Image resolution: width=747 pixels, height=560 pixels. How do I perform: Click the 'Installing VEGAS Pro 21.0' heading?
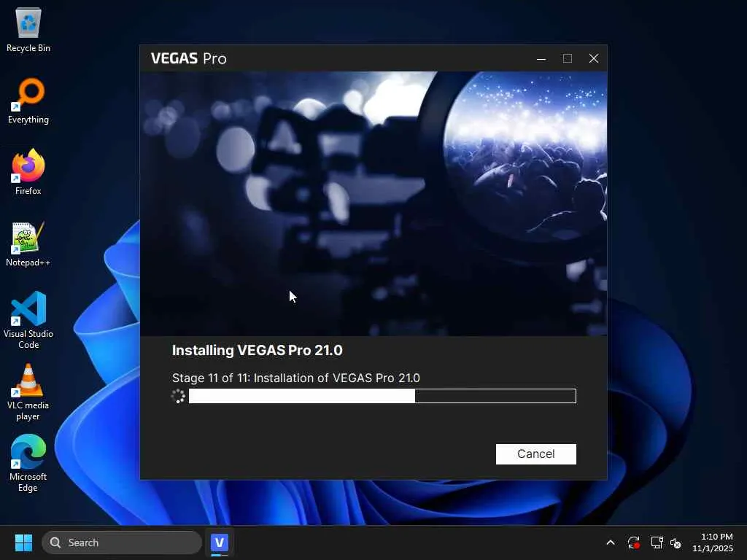(258, 351)
